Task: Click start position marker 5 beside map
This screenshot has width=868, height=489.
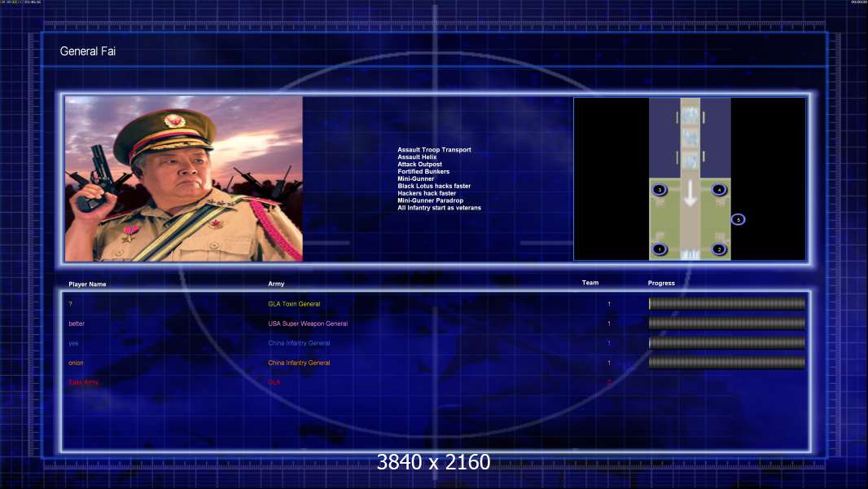Action: pos(738,219)
